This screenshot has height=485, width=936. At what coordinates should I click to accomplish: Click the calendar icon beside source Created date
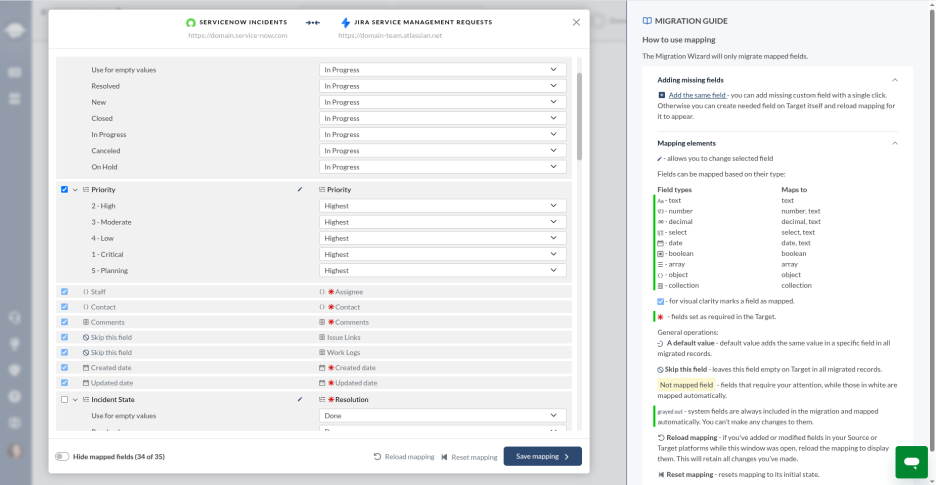click(86, 367)
